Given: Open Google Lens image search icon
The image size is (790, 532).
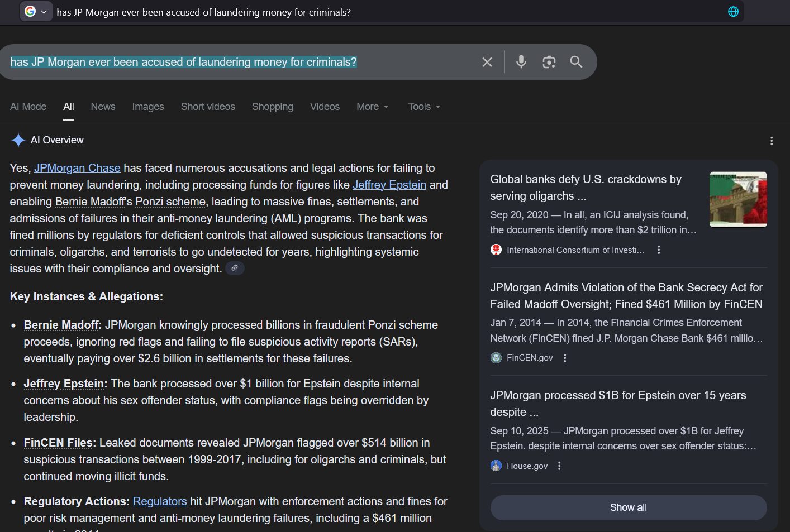Looking at the screenshot, I should click(x=549, y=62).
